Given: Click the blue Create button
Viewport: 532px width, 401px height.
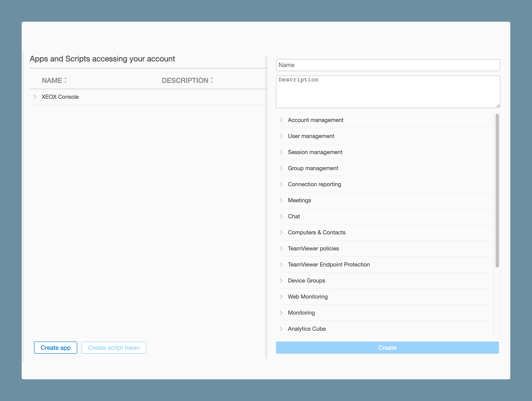Looking at the screenshot, I should (x=387, y=348).
